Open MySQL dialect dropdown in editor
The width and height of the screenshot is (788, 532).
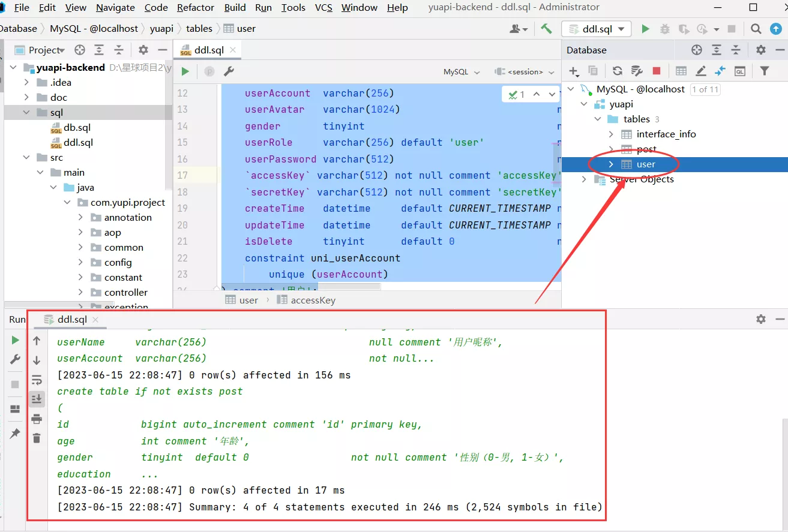[x=462, y=71]
